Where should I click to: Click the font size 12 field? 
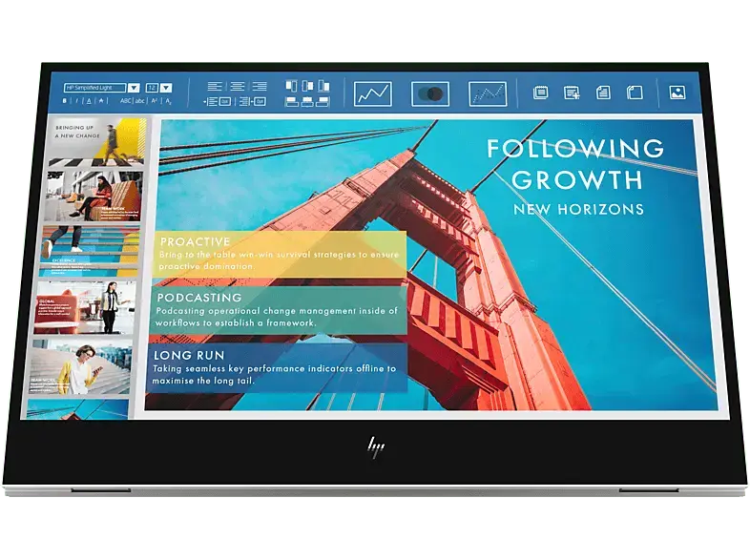(152, 88)
